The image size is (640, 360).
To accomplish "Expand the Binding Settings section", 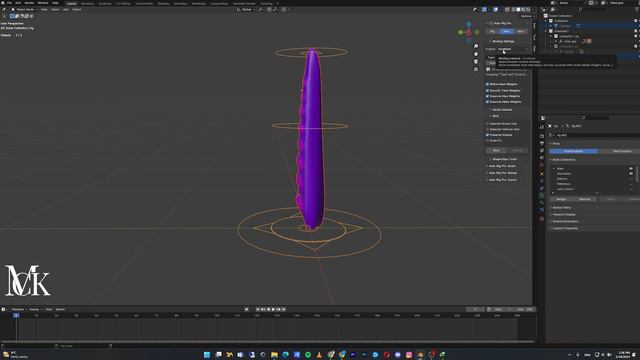I will pyautogui.click(x=503, y=41).
